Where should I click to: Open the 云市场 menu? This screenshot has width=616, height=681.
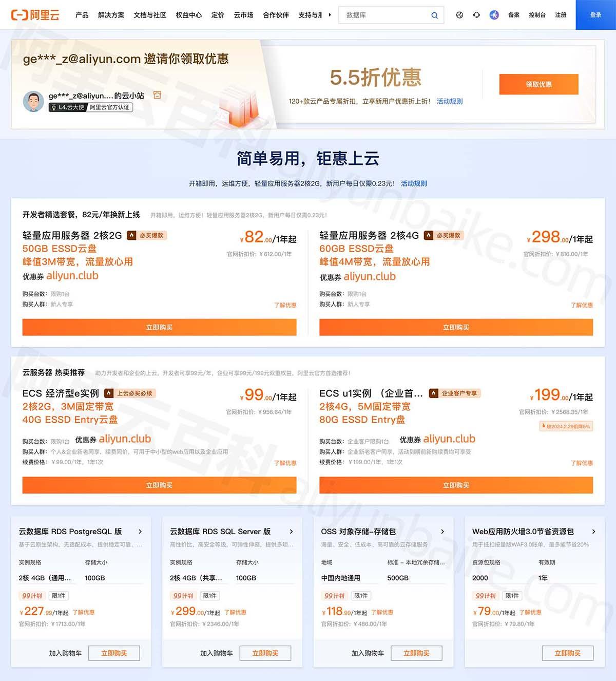click(x=243, y=15)
